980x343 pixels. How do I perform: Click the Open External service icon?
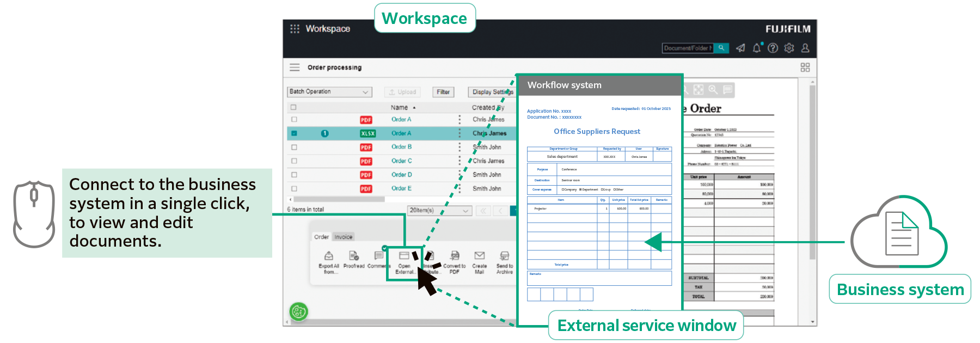404,256
